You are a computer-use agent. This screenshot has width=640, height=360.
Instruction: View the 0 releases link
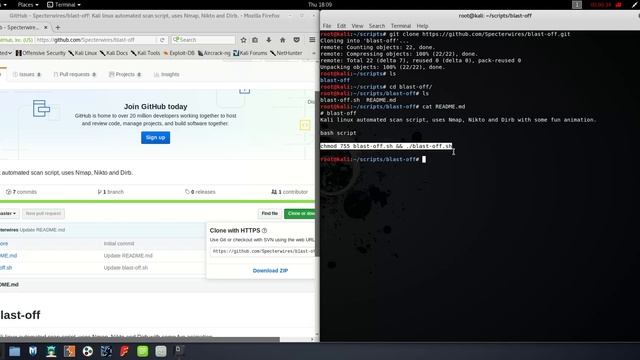coord(200,192)
